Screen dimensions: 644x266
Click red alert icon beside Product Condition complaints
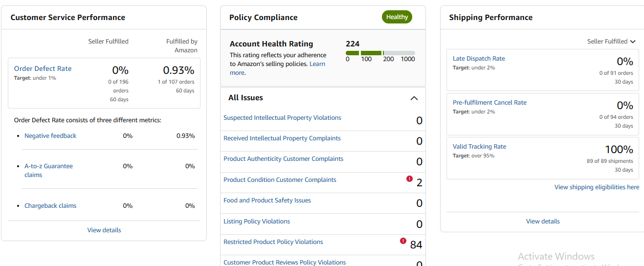coord(409,179)
